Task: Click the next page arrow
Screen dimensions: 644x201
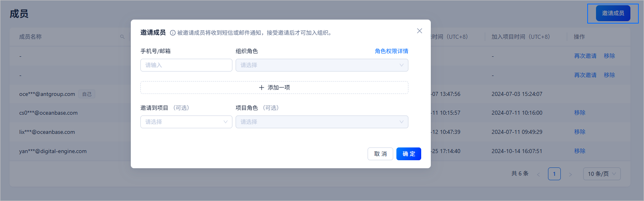Action: (570, 174)
